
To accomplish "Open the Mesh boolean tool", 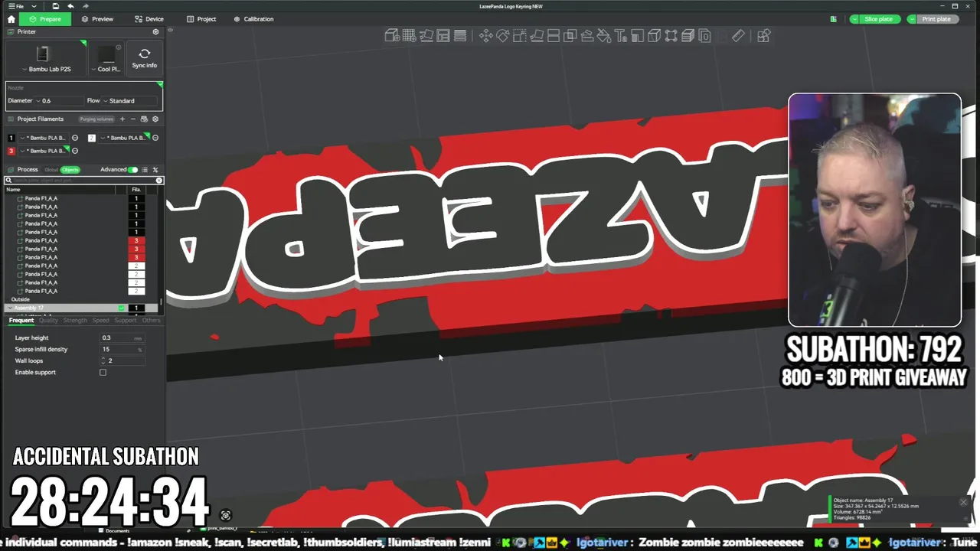I will tap(570, 36).
